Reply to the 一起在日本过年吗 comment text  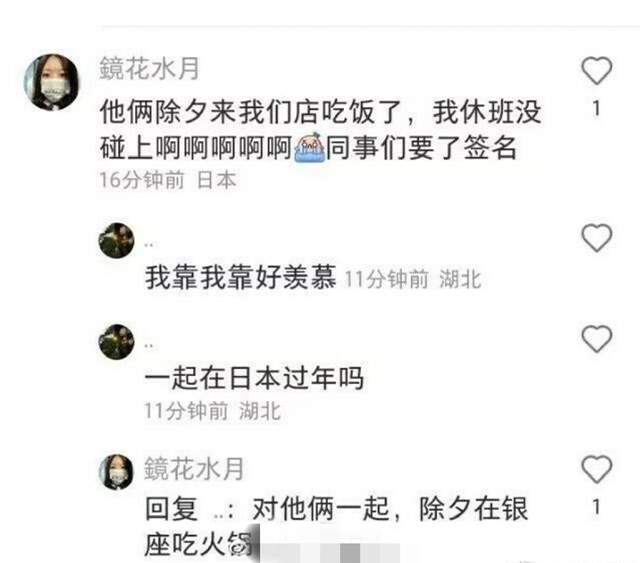coord(254,378)
